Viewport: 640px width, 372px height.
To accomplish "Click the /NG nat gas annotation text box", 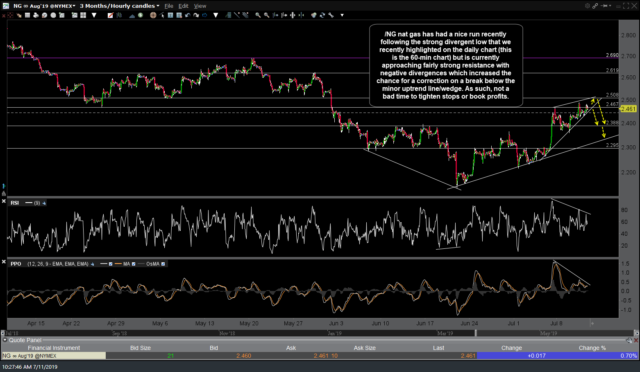I will (x=446, y=65).
